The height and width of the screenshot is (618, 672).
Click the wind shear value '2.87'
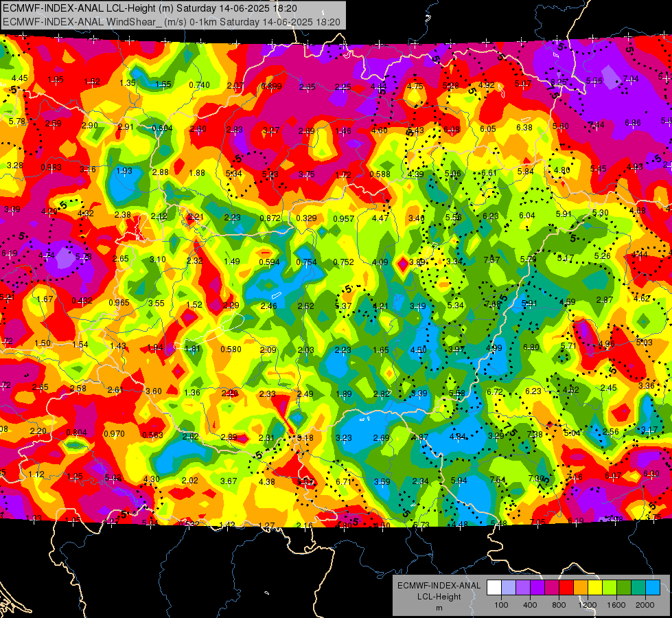pyautogui.click(x=604, y=300)
